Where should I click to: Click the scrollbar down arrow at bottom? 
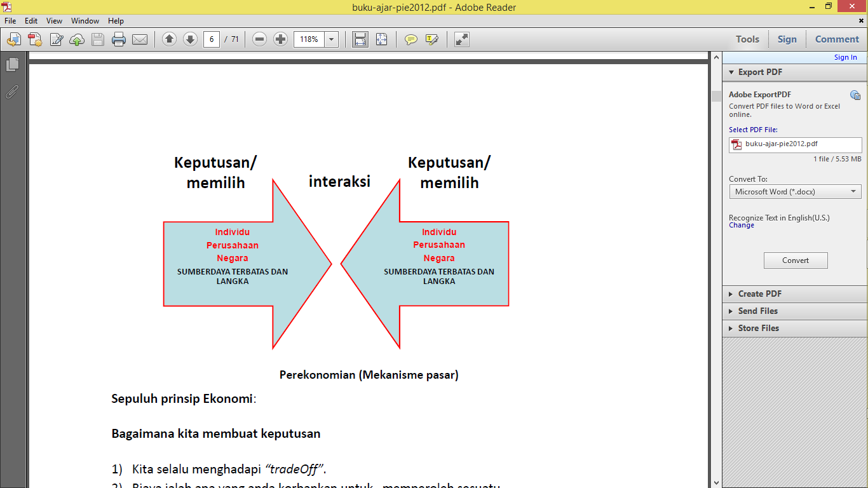[716, 483]
